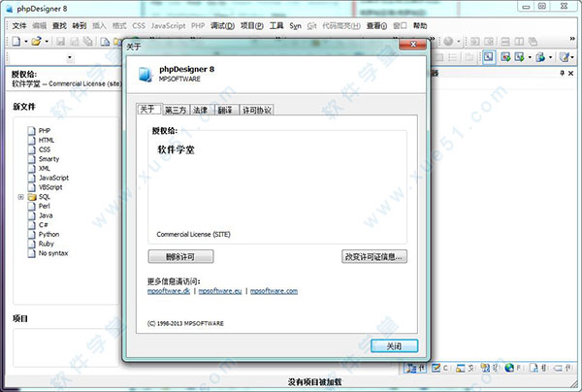Select No syntax in new file list
Image resolution: width=582 pixels, height=392 pixels.
(x=53, y=253)
